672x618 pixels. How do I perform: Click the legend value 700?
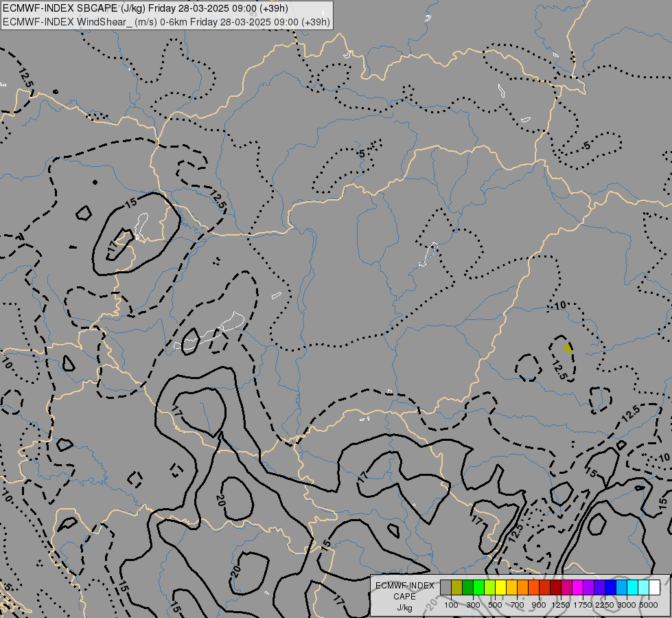(518, 605)
